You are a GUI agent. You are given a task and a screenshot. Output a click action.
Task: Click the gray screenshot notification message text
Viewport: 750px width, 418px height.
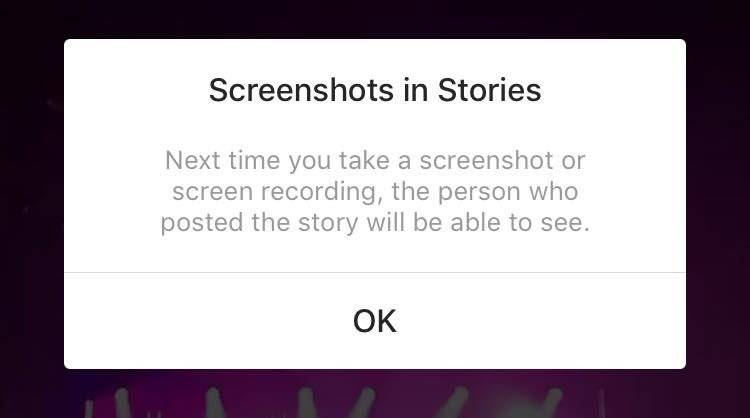click(375, 192)
